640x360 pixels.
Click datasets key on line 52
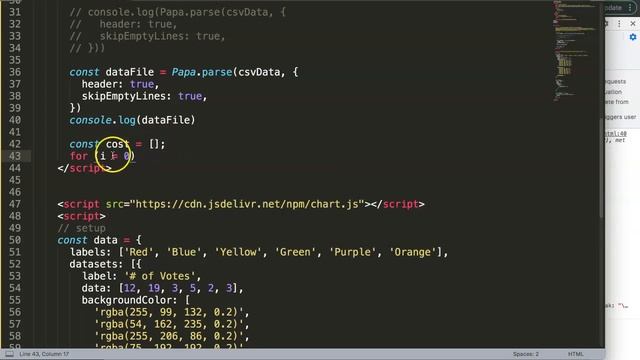[93, 264]
